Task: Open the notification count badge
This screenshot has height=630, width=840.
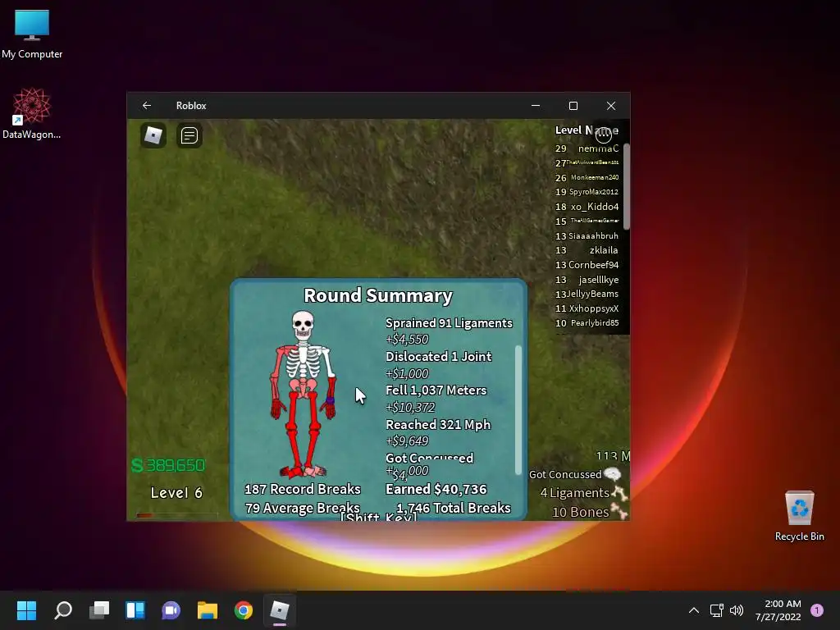Action: click(817, 610)
